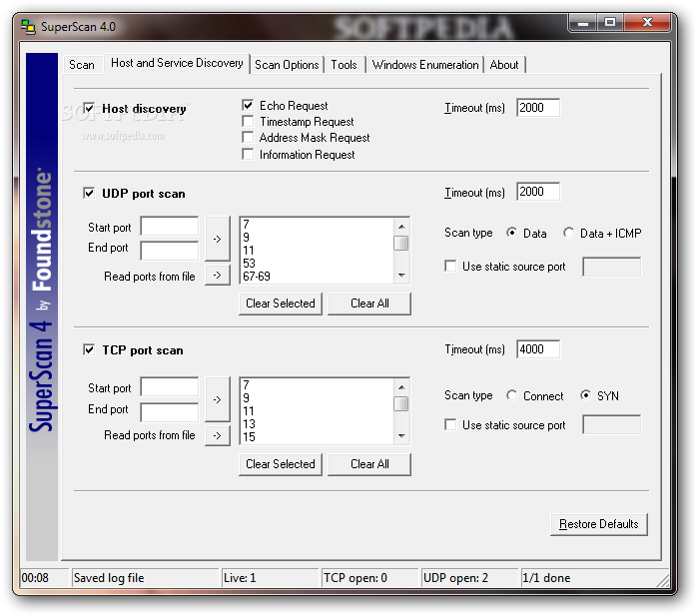698x616 pixels.
Task: Toggle the UDP port scan checkbox
Action: pos(89,193)
